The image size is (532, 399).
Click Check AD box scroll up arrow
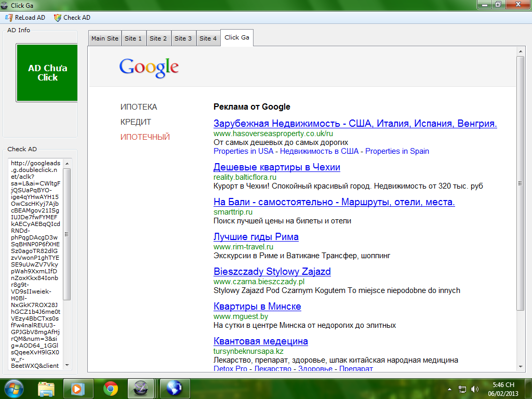pyautogui.click(x=67, y=164)
